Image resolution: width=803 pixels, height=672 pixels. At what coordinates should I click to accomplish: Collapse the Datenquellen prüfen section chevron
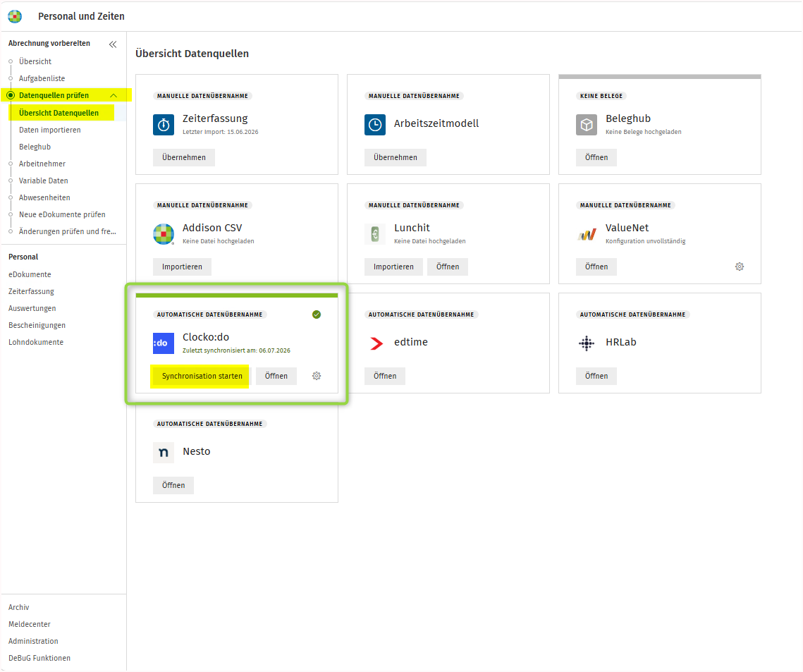click(114, 96)
